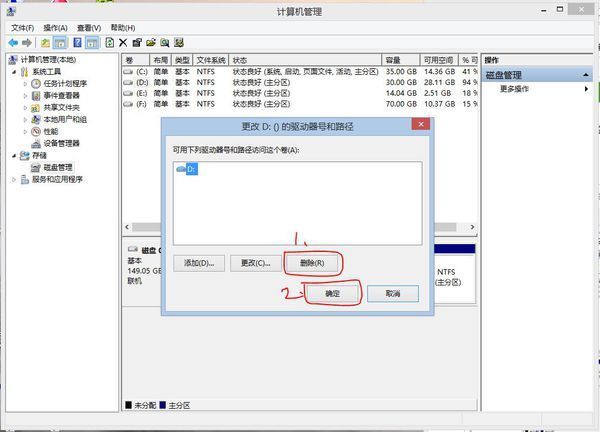Collapse the 磁盘管理 actions section arrow
600x432 pixels.
tap(585, 75)
